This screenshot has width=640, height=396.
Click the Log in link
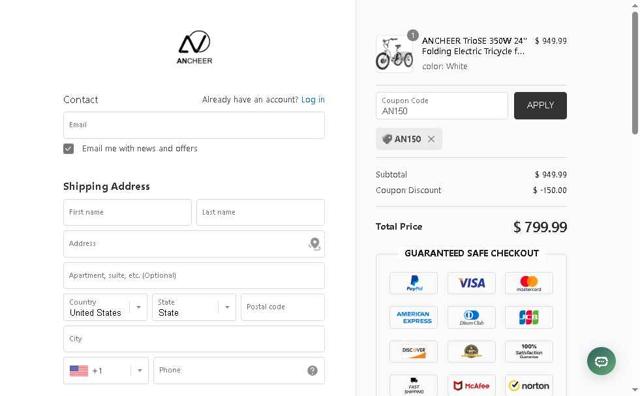click(313, 100)
